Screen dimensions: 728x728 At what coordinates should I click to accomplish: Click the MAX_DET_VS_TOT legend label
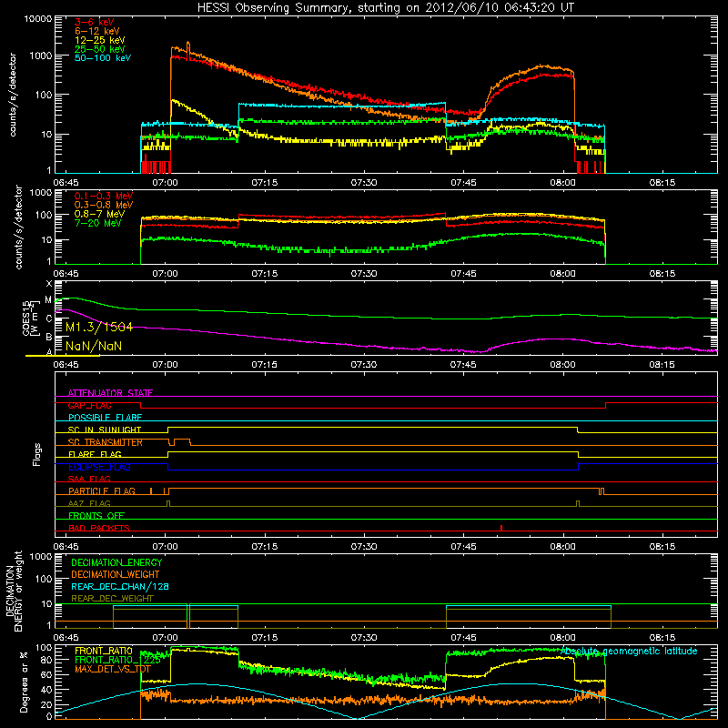click(x=113, y=669)
